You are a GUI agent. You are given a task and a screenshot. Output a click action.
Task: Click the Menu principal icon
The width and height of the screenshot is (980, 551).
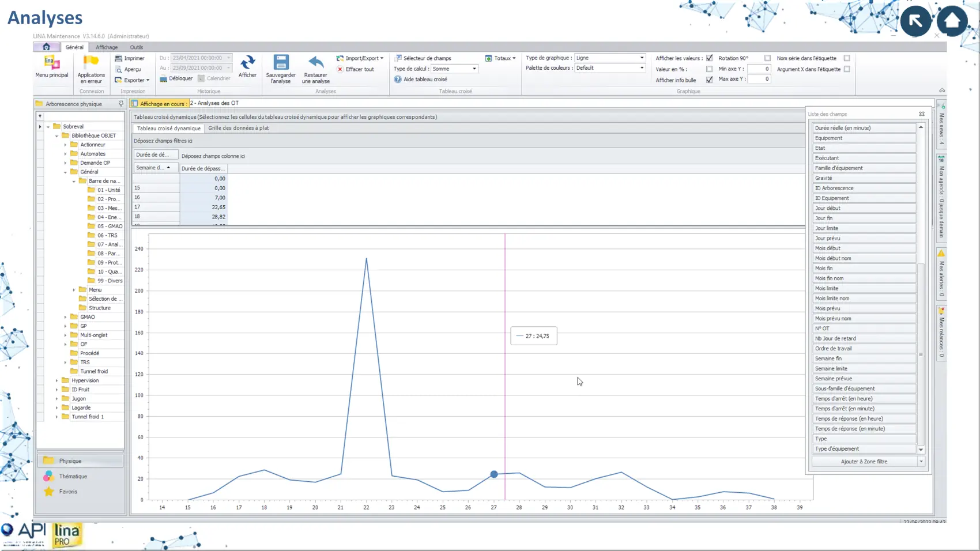[x=51, y=62]
